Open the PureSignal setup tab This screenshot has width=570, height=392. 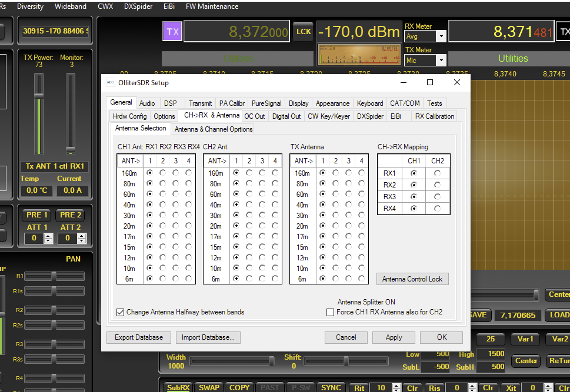266,103
